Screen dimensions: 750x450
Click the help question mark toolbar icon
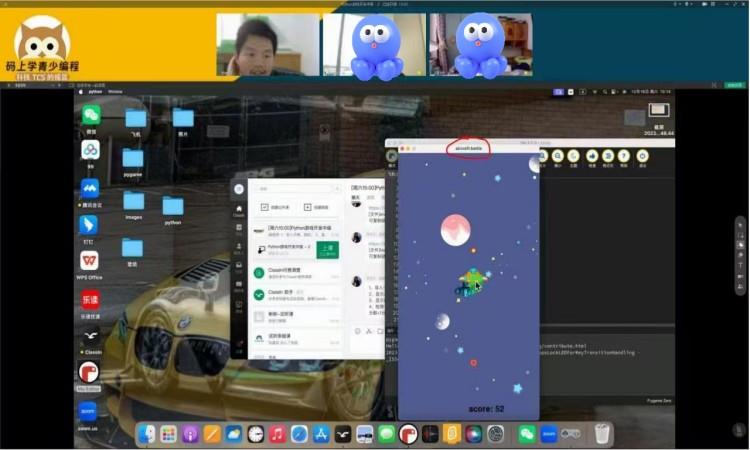pyautogui.click(x=624, y=156)
